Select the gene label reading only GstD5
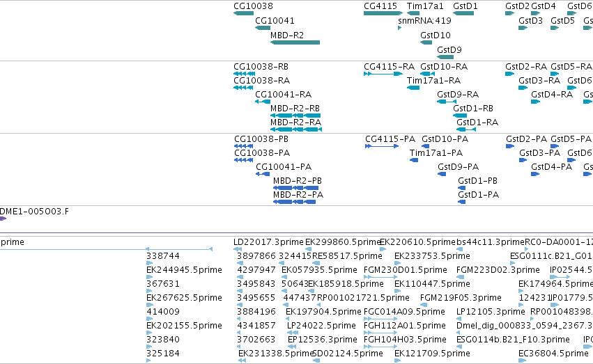Screen dimensions: 593x364 563,21
